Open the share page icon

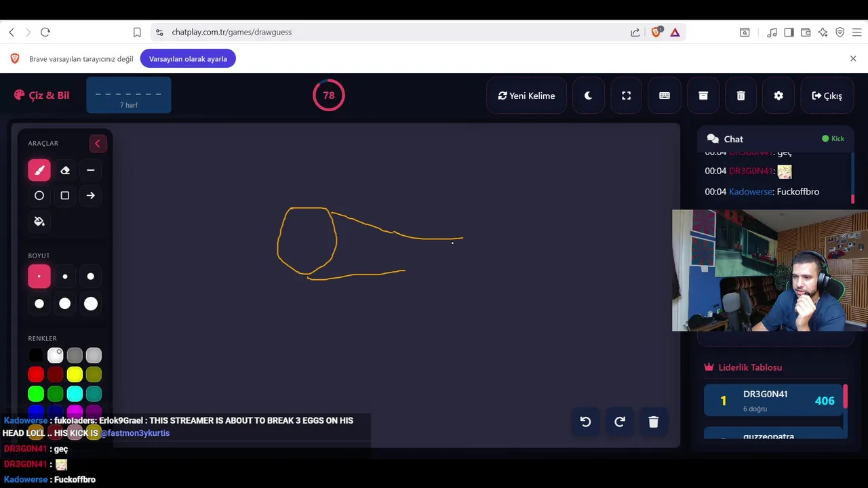(x=635, y=32)
